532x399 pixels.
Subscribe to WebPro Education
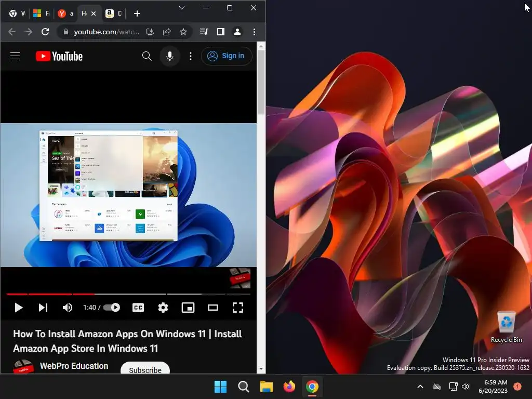click(145, 368)
